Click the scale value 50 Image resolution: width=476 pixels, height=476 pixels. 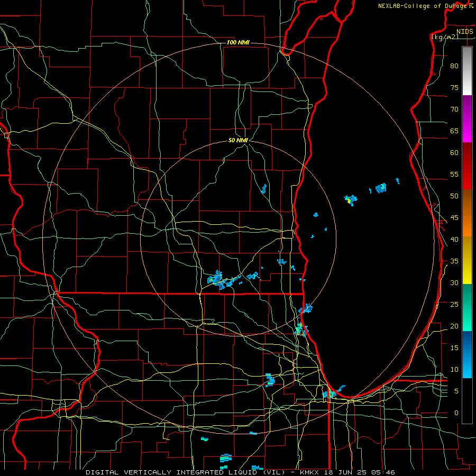click(x=454, y=196)
